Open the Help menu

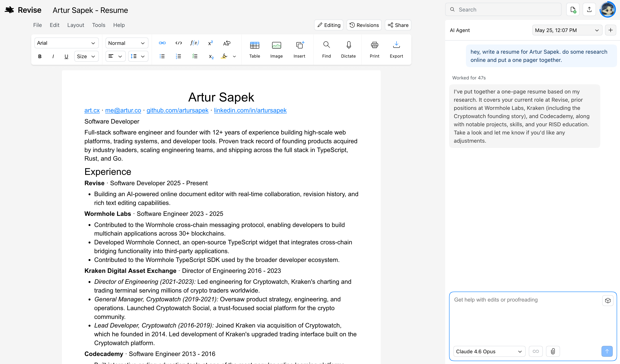119,25
